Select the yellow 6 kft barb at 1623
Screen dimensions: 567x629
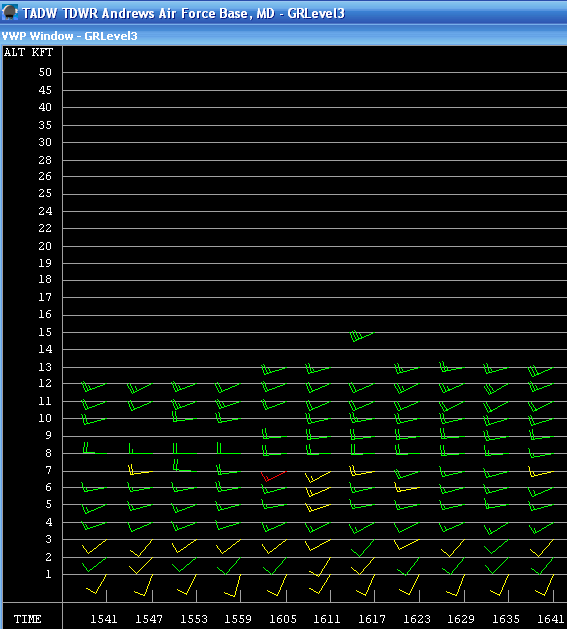coord(407,488)
